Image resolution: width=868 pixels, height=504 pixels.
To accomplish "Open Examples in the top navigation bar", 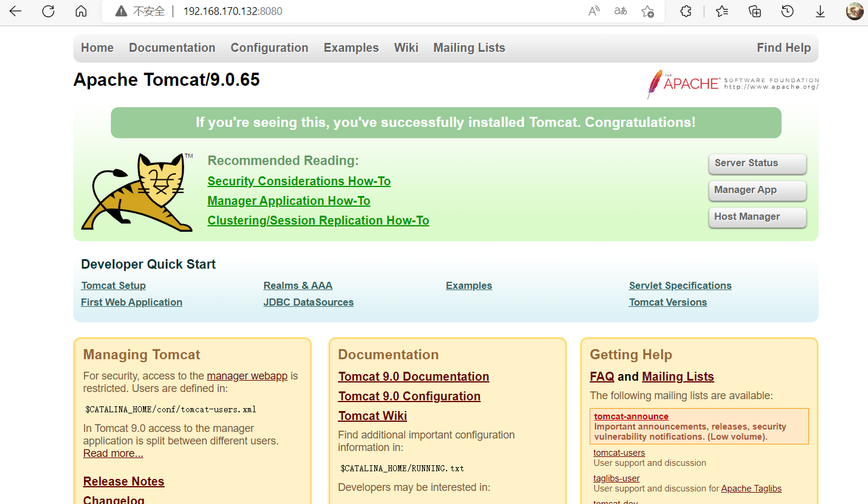I will click(x=351, y=48).
